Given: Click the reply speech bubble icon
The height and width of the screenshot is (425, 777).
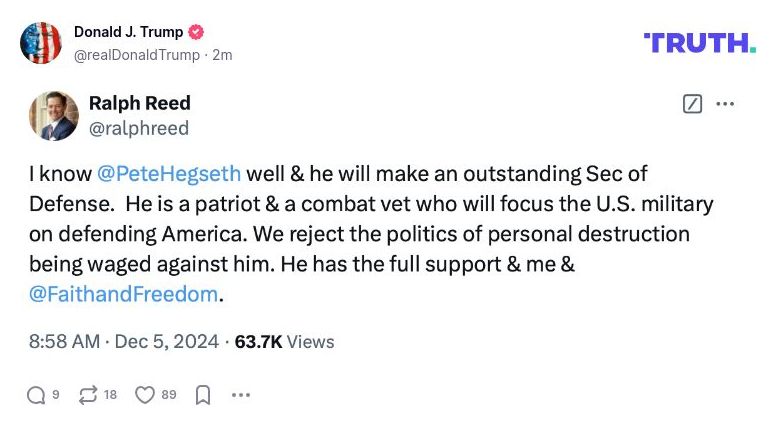Looking at the screenshot, I should click(x=37, y=395).
